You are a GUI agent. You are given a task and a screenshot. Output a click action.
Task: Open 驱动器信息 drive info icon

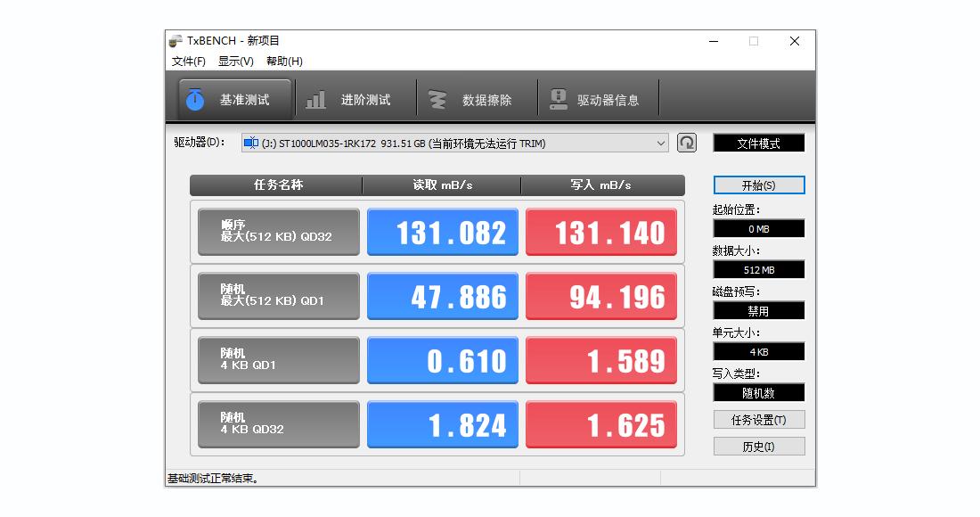[x=560, y=99]
